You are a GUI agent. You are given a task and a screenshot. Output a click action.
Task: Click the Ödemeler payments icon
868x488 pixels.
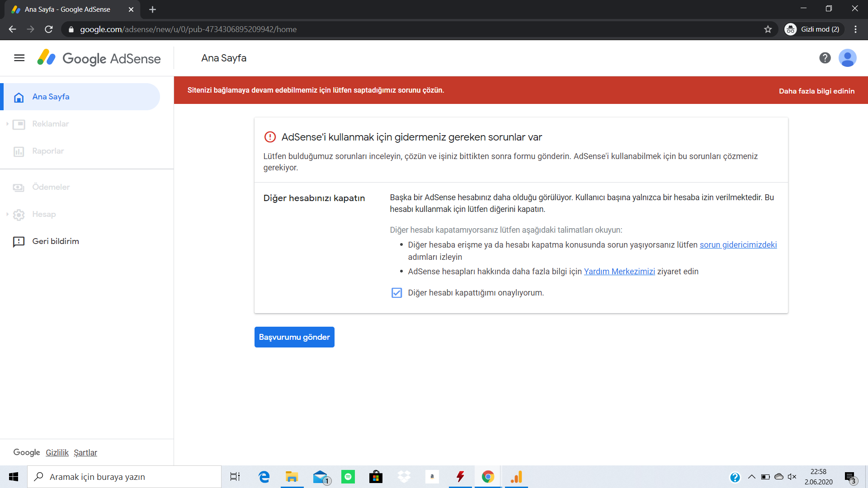(x=19, y=188)
